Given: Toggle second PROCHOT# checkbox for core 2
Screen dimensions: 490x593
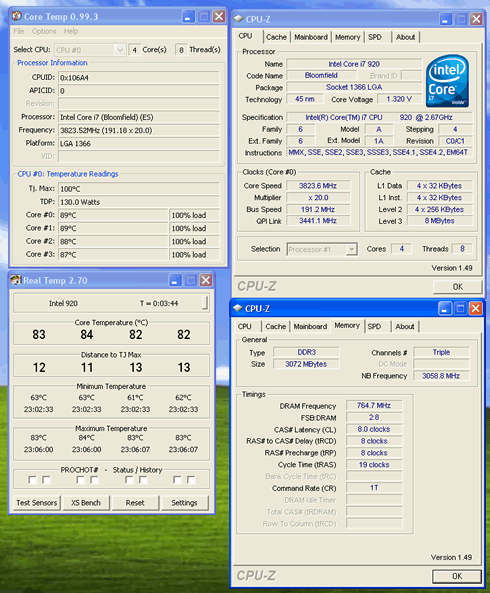Looking at the screenshot, I should click(143, 480).
